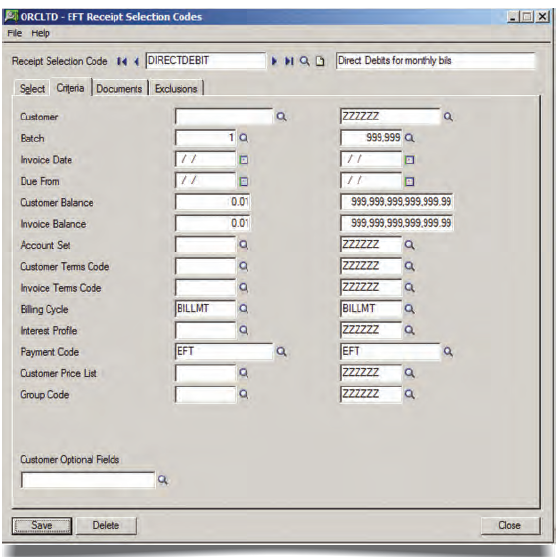Create new Receipt Selection Code record
The width and height of the screenshot is (559, 557).
(320, 61)
